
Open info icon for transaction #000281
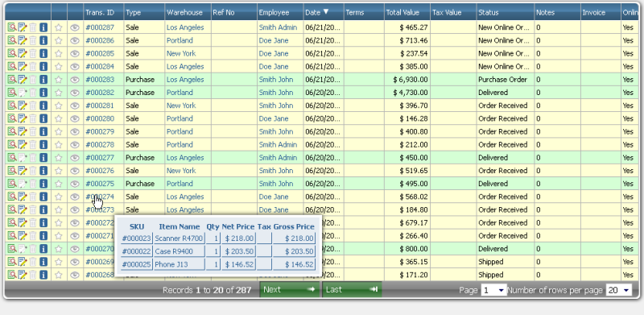[x=43, y=106]
